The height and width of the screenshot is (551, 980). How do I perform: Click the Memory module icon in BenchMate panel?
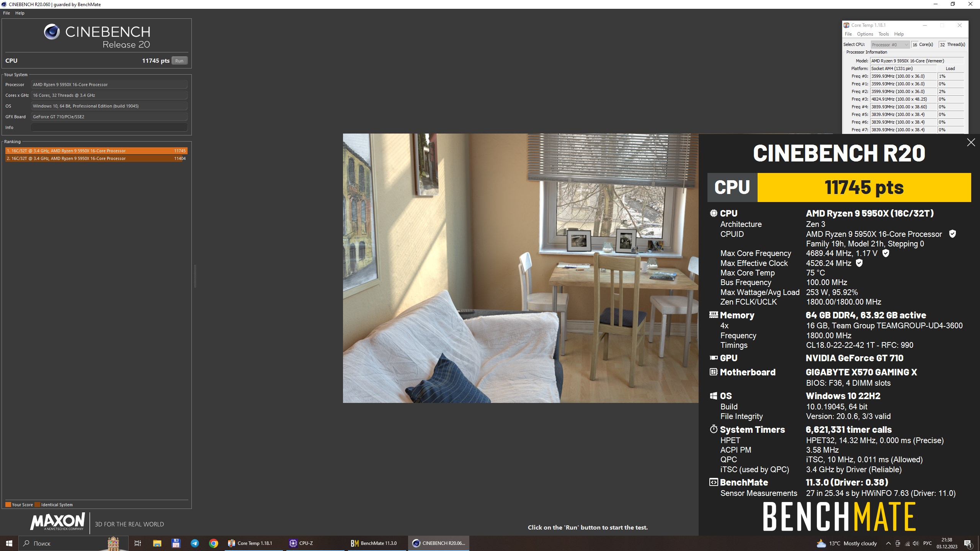(x=714, y=315)
